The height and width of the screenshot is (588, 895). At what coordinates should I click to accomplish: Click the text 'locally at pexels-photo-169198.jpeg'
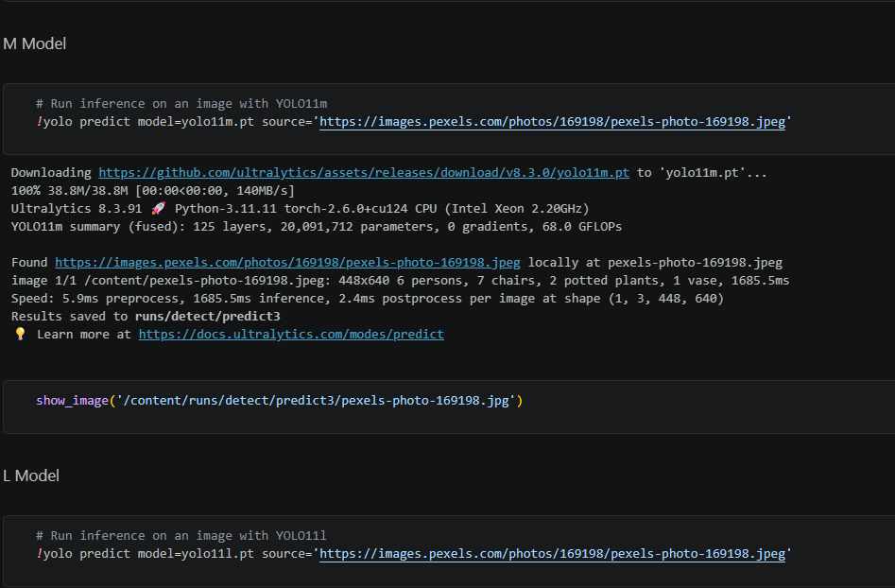pyautogui.click(x=655, y=263)
